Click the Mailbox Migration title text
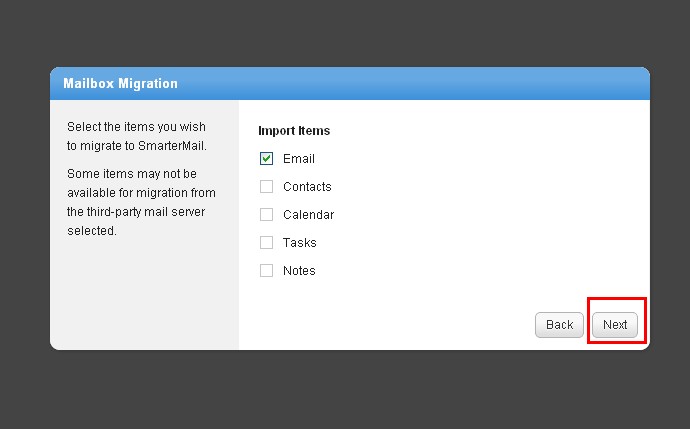This screenshot has width=690, height=429. [120, 83]
